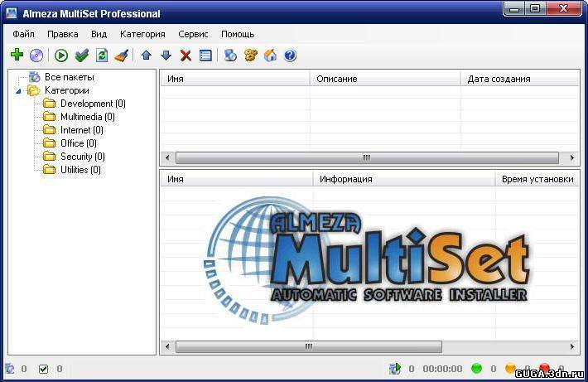Image resolution: width=588 pixels, height=382 pixels.
Task: Select the Security (0) category
Action: 83,156
